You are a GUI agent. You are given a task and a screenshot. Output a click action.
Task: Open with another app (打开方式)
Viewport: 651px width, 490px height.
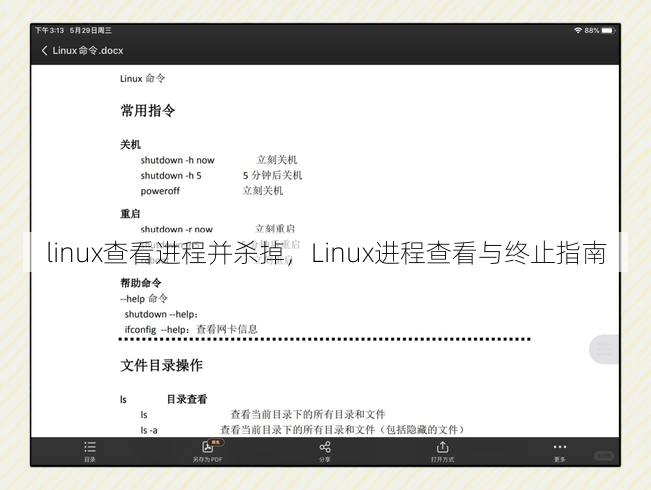click(x=442, y=452)
